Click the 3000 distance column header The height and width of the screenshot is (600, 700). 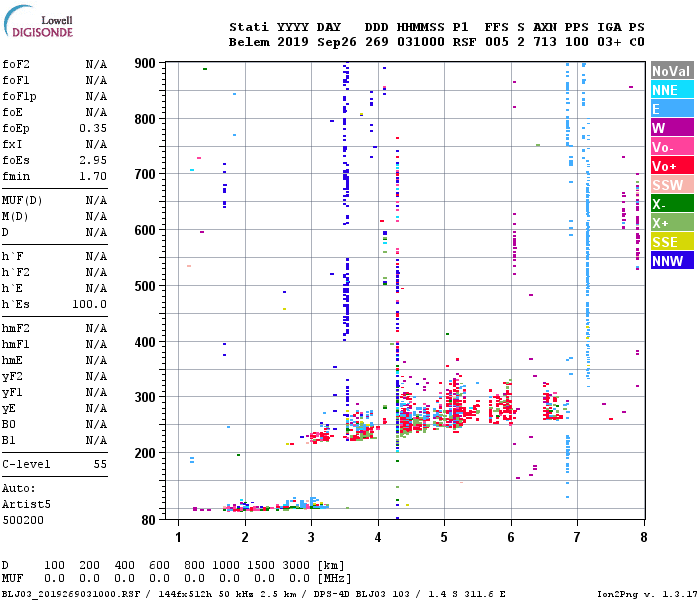pos(296,566)
